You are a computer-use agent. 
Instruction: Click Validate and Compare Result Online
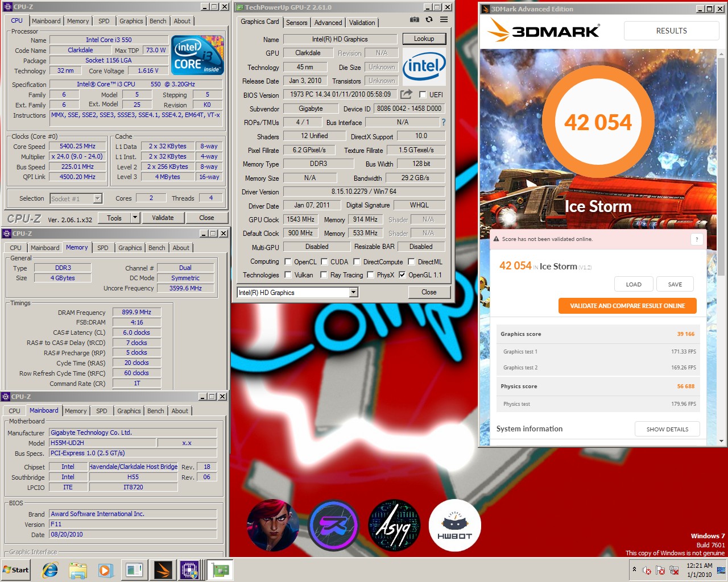pos(627,306)
